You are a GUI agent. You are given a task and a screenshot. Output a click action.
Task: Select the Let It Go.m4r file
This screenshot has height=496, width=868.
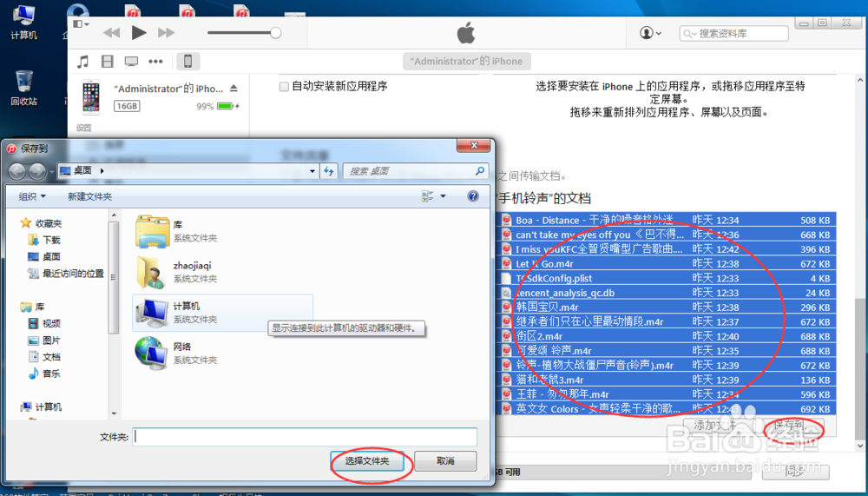tap(668, 264)
